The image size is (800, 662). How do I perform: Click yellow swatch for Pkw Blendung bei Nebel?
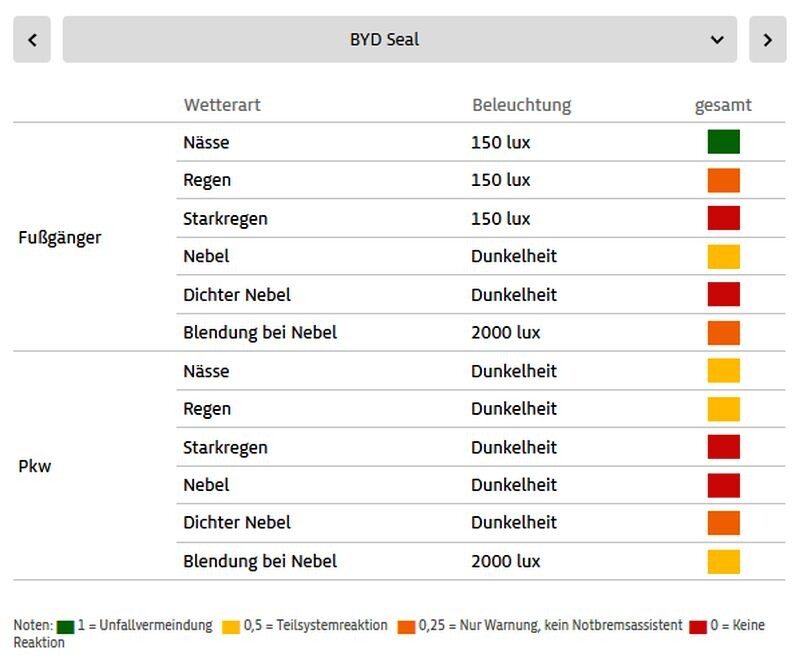[x=723, y=561]
